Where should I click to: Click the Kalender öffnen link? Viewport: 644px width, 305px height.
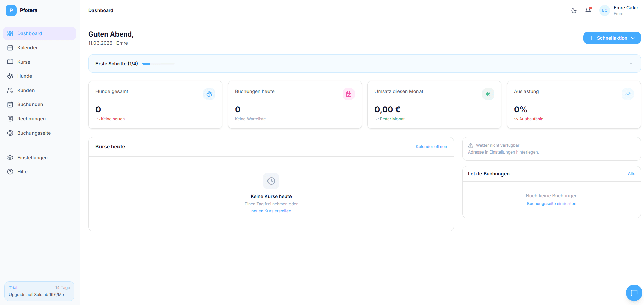tap(431, 146)
